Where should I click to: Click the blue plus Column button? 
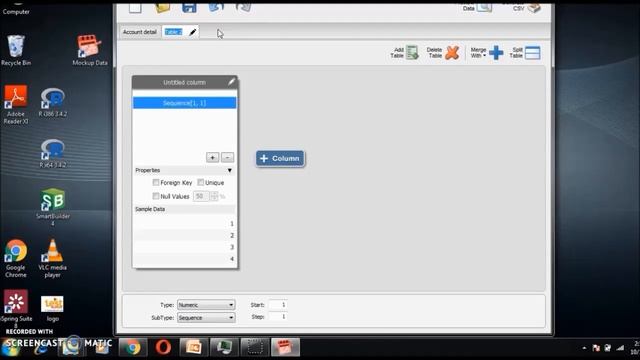point(280,158)
